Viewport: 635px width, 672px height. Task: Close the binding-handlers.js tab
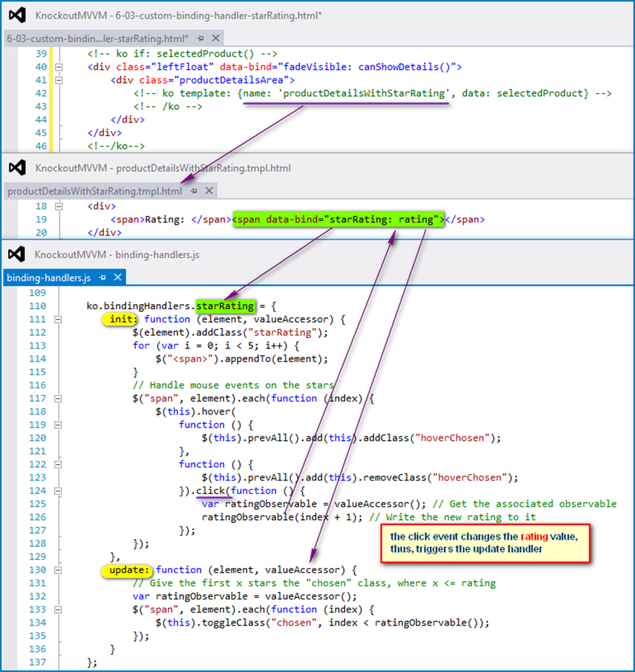click(117, 278)
